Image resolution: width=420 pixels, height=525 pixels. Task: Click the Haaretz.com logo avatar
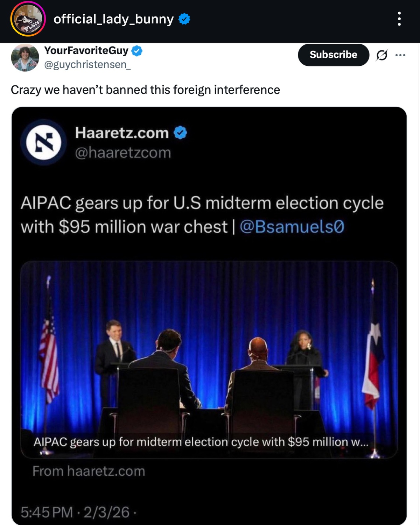(x=44, y=142)
